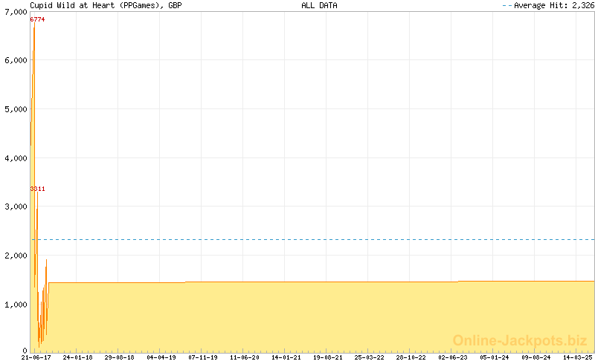Click the 11-06-20 x-axis date

(x=245, y=357)
